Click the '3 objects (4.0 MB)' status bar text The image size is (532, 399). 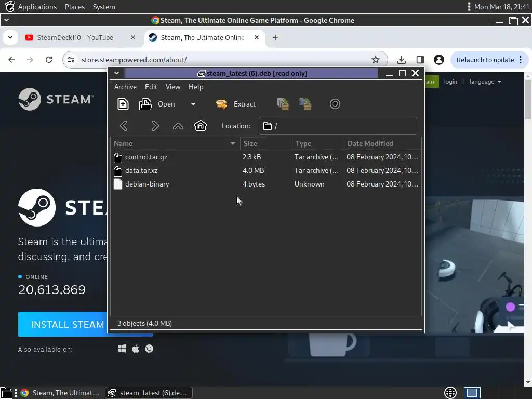144,323
